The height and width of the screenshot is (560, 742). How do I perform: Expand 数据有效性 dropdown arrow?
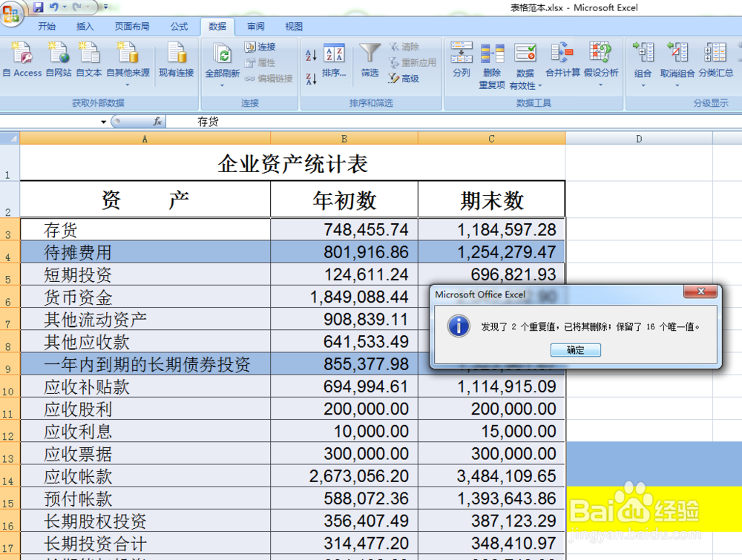tap(540, 85)
